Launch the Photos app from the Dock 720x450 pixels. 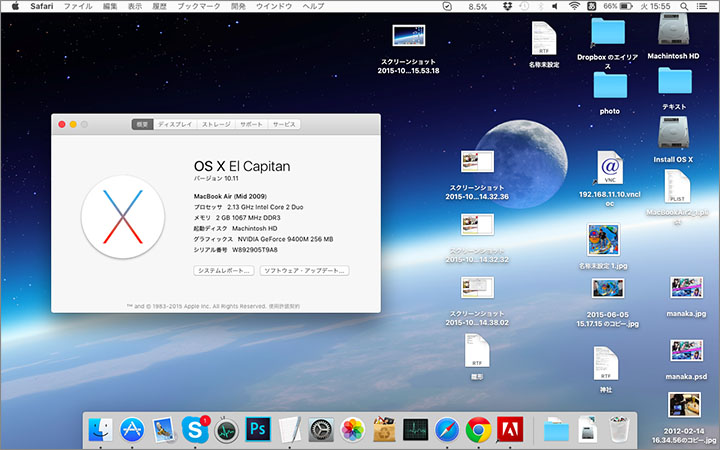point(352,430)
